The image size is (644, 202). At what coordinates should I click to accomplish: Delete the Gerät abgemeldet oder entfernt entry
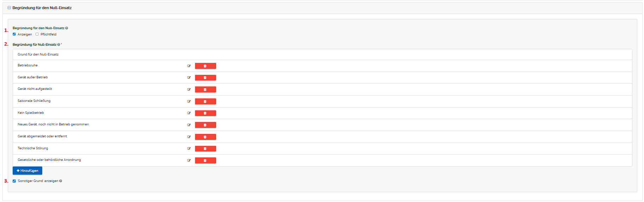(205, 137)
